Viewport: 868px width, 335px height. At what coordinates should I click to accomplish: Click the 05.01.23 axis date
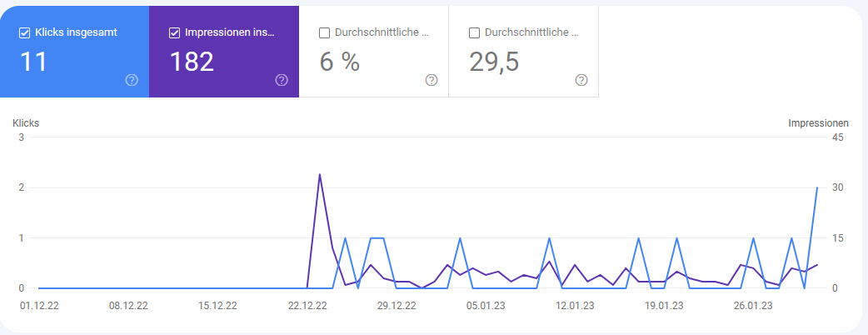tap(486, 306)
